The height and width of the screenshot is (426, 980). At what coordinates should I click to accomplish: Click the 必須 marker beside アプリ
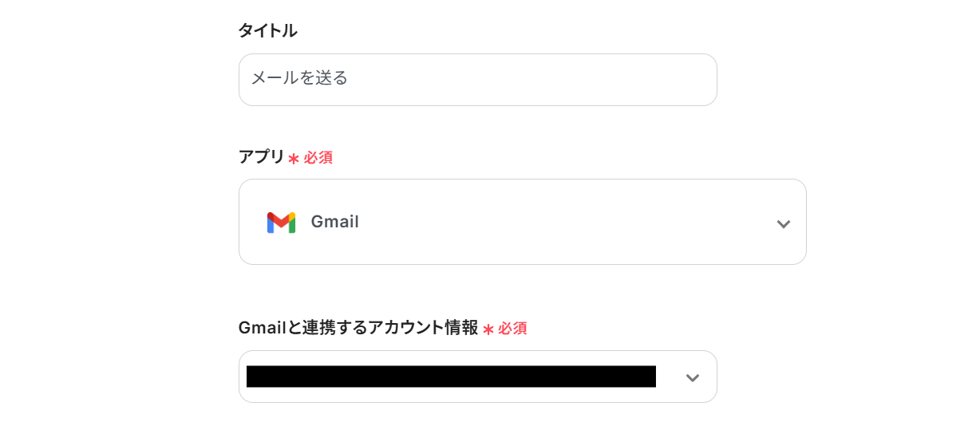pos(318,158)
